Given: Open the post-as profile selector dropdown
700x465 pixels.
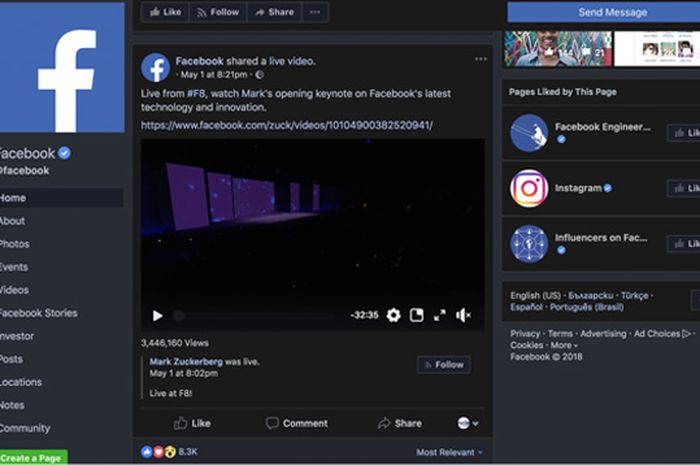Looking at the screenshot, I should [468, 423].
